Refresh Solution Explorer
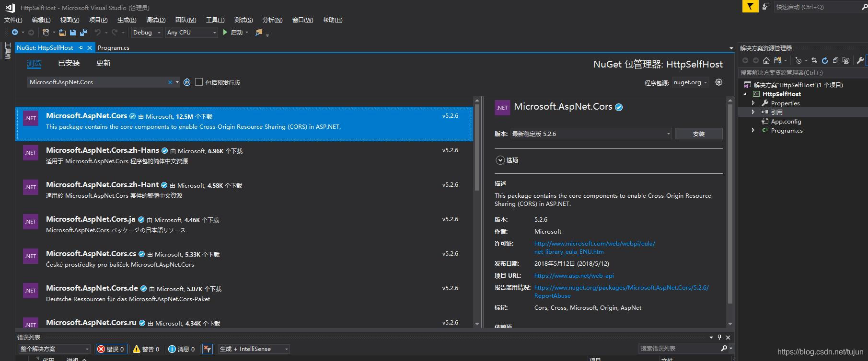Image resolution: width=868 pixels, height=361 pixels. [x=824, y=60]
